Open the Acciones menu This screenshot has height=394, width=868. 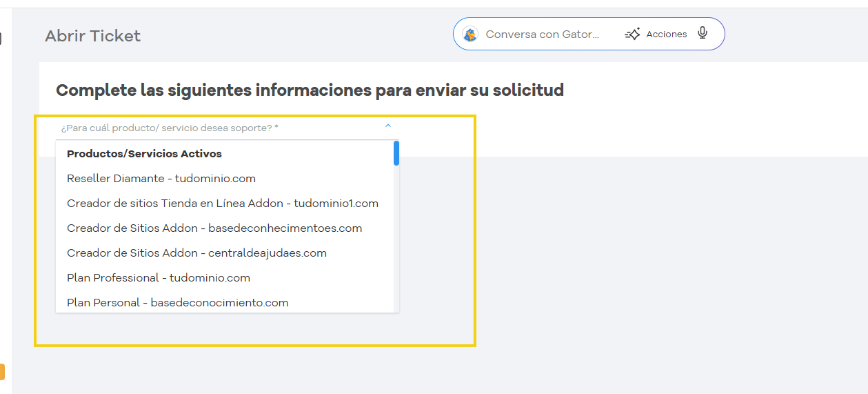coord(656,34)
